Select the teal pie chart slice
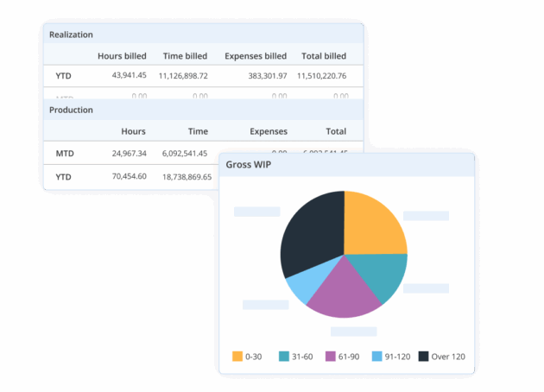The image size is (544, 392). pos(383,275)
